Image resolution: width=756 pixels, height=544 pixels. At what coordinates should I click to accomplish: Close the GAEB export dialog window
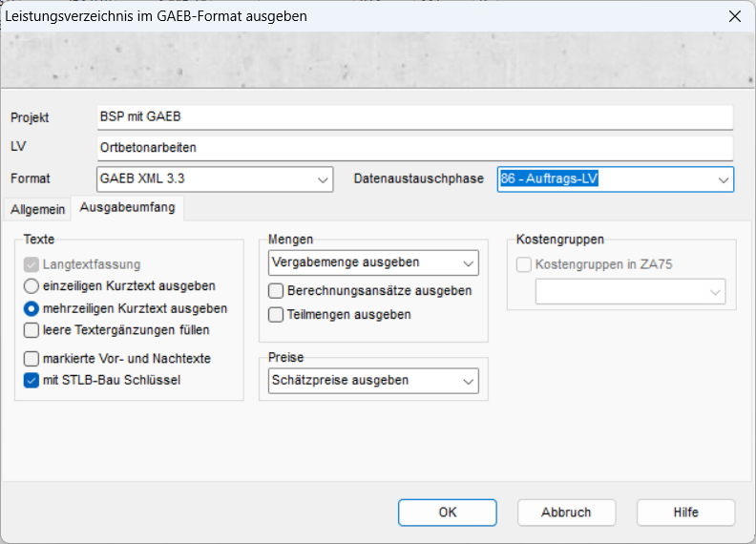(x=734, y=16)
